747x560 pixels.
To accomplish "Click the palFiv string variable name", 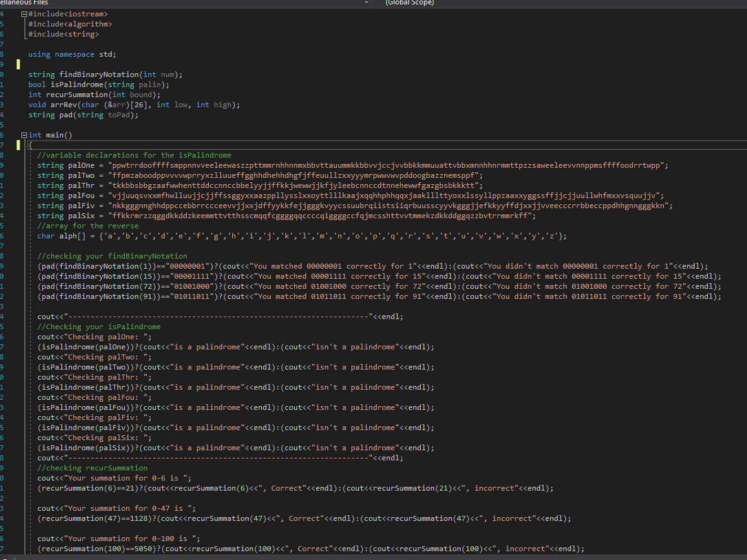I will point(81,206).
